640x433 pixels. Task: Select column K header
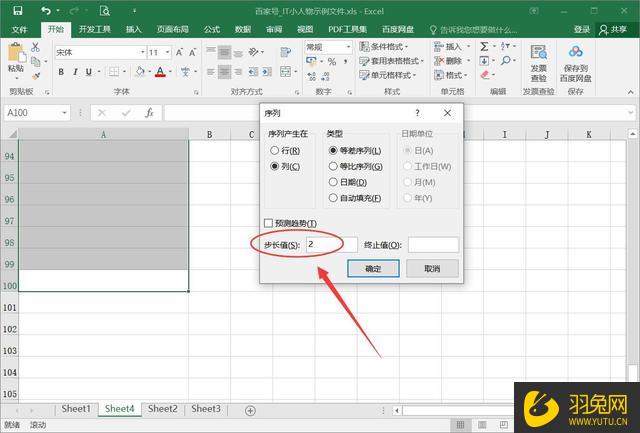pos(589,134)
